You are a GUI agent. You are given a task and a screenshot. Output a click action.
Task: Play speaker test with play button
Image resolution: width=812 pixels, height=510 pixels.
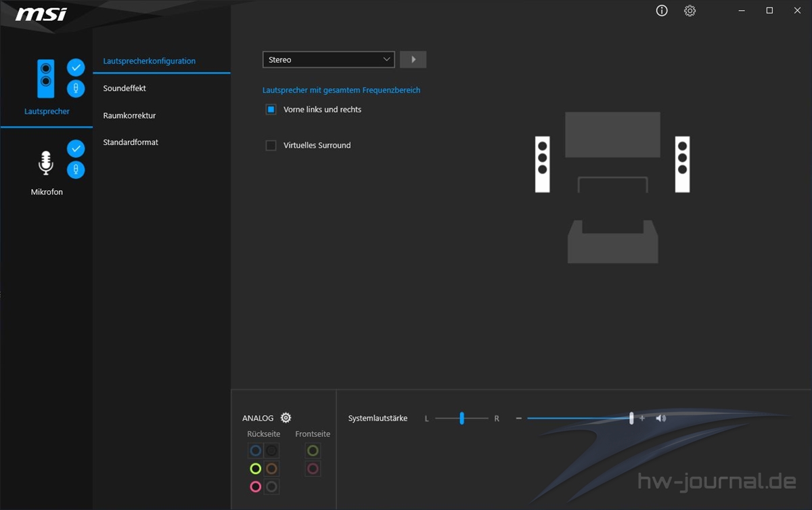point(413,60)
